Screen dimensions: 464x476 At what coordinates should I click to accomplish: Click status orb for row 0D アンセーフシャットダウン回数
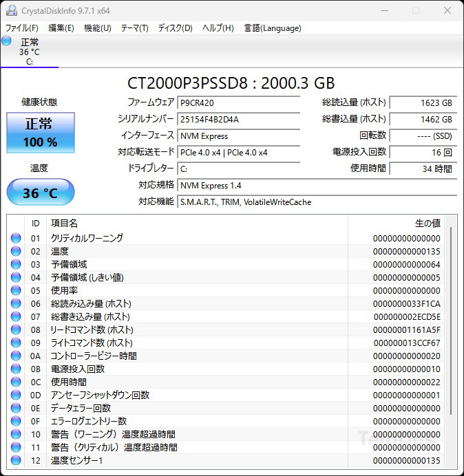tap(16, 395)
